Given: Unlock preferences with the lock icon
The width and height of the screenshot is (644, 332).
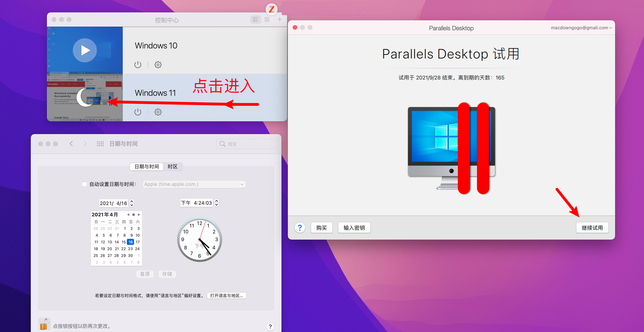Looking at the screenshot, I should tap(44, 324).
